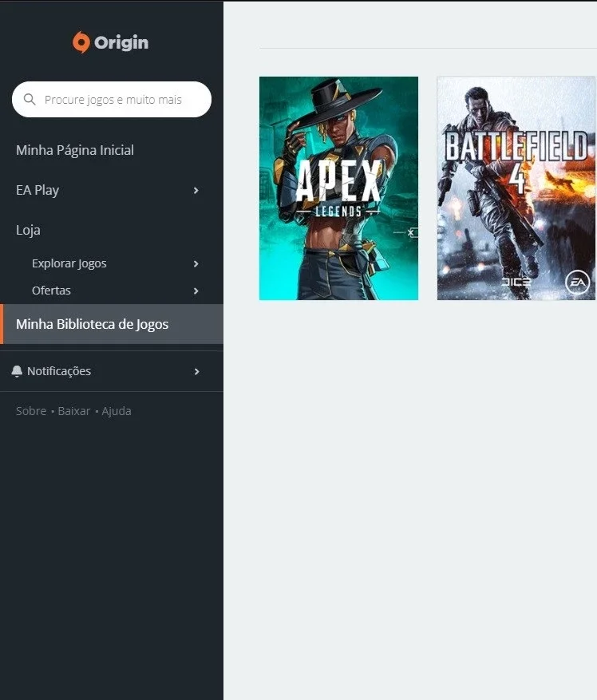Open the EA Play menu item
This screenshot has height=700, width=597.
pyautogui.click(x=38, y=190)
